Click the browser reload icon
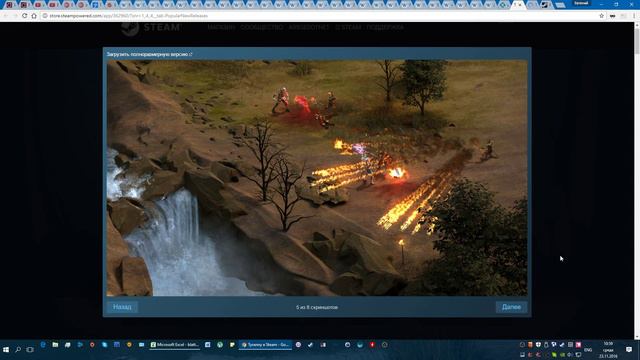Viewport: 640px width, 360px height. pyautogui.click(x=24, y=16)
